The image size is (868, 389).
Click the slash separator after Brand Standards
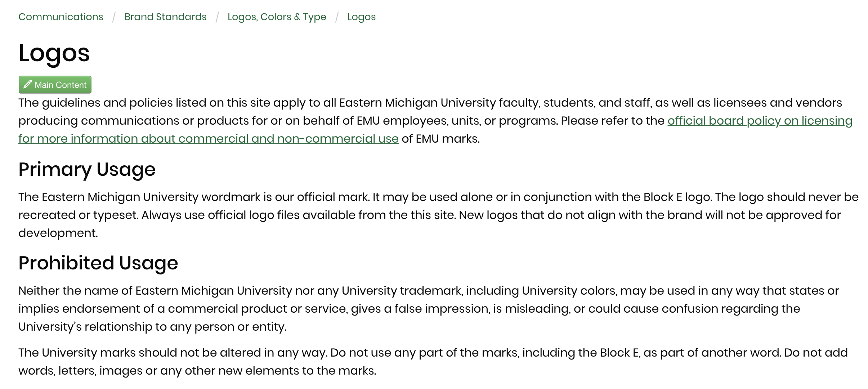[x=217, y=17]
